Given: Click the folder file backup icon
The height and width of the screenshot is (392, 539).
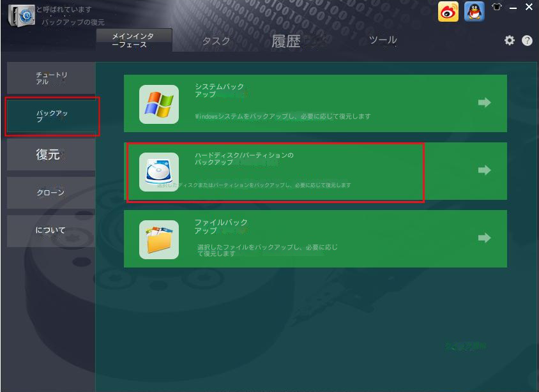Looking at the screenshot, I should (159, 239).
